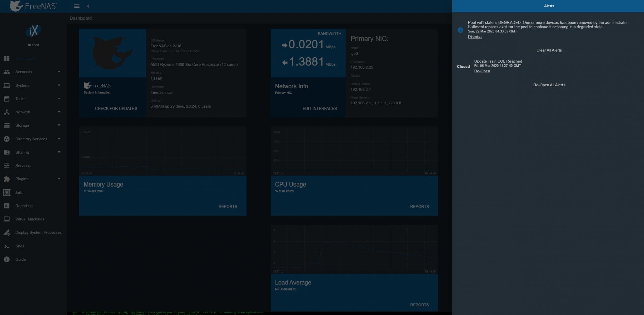Open Accounts in the sidebar
This screenshot has height=315, width=644.
tap(23, 72)
